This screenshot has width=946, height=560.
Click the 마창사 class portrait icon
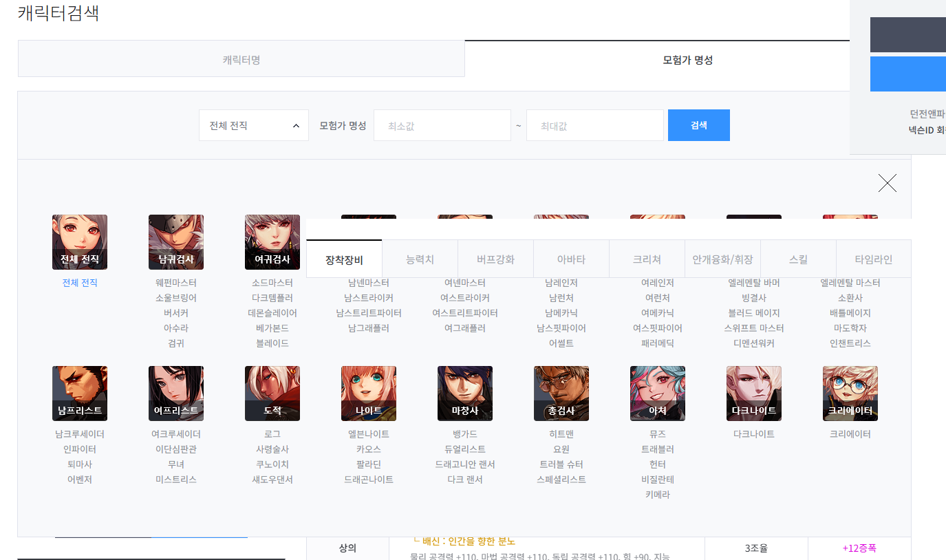pyautogui.click(x=465, y=393)
